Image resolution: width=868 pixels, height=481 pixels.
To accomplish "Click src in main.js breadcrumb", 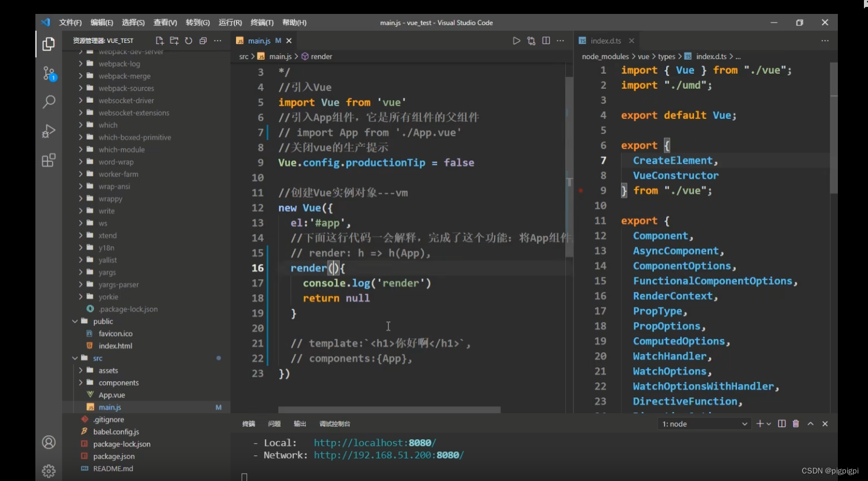I will [x=244, y=56].
